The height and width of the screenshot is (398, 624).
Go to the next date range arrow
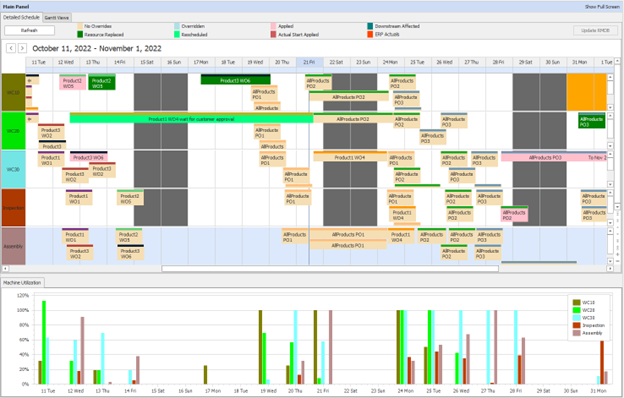pos(22,48)
